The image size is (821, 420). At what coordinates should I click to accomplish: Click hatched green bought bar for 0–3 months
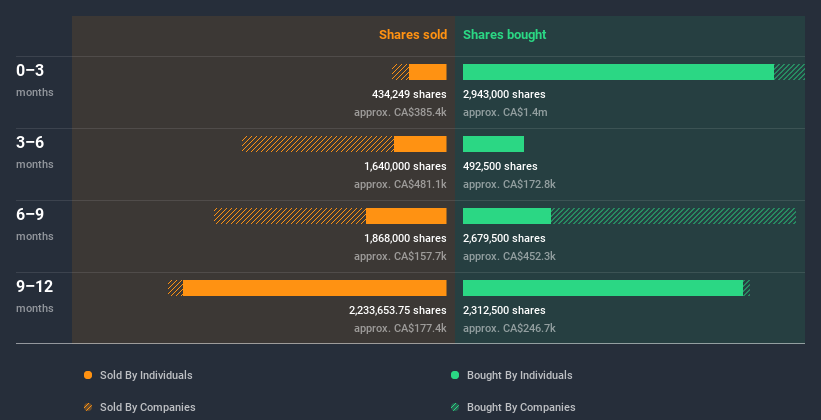[x=790, y=72]
